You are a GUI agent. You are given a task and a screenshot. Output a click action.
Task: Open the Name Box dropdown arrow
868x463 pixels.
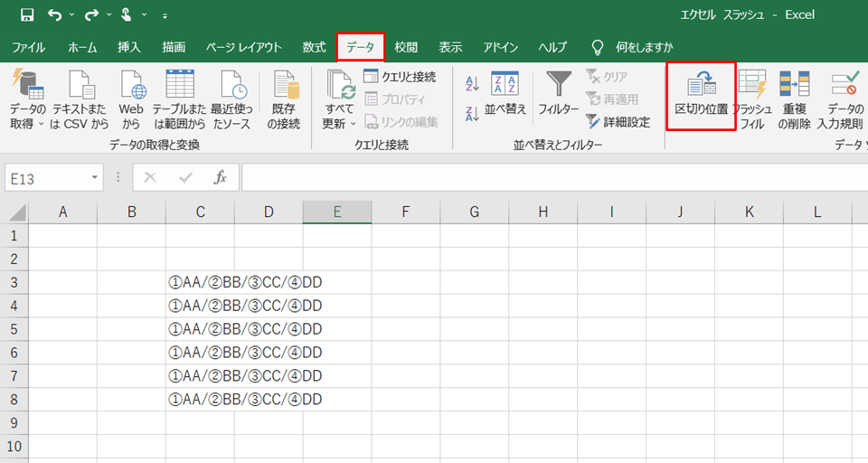pos(95,178)
